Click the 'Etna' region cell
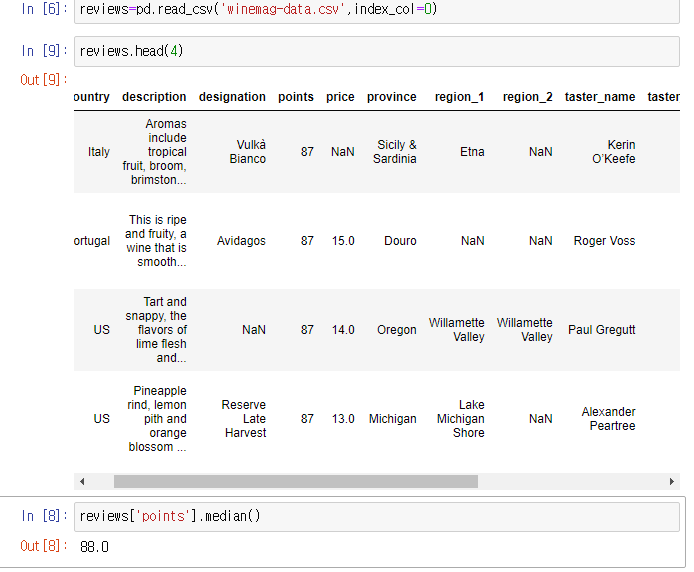This screenshot has width=694, height=572. pos(472,152)
